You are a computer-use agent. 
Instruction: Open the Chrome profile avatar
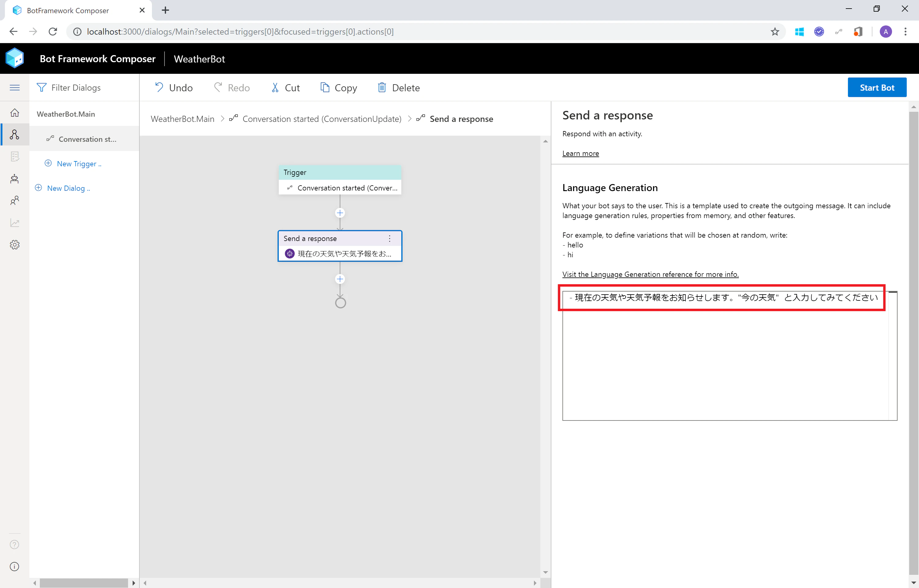pos(886,32)
